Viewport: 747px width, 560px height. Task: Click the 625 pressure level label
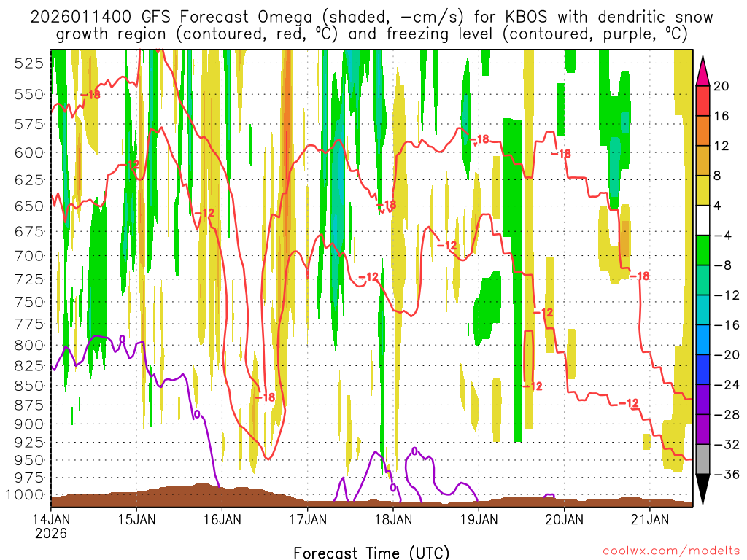pos(29,180)
